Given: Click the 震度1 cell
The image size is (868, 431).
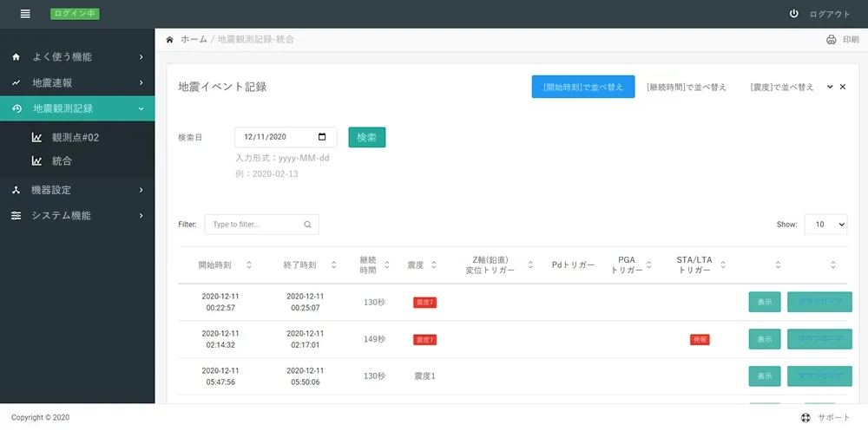Looking at the screenshot, I should 424,376.
